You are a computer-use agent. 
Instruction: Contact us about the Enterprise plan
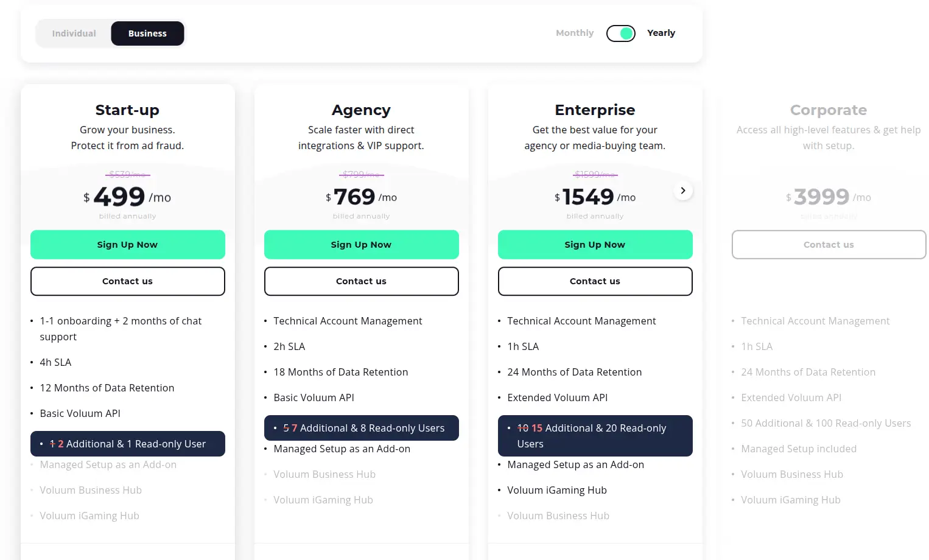point(595,281)
